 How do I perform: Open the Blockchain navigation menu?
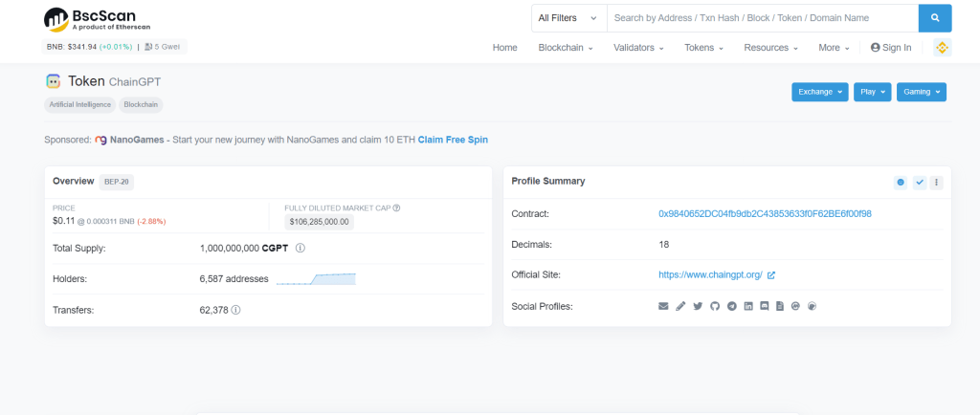(x=566, y=48)
